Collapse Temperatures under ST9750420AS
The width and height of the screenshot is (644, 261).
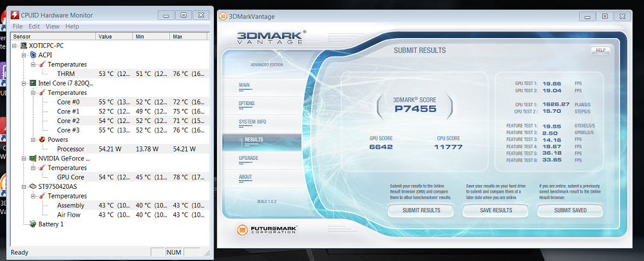(33, 196)
